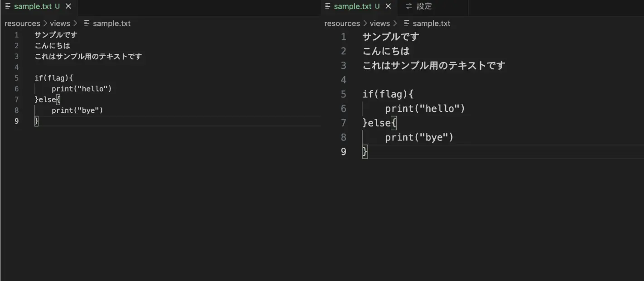Click the file icon in the left breadcrumb
Viewport: 644px width, 281px height.
(x=87, y=23)
